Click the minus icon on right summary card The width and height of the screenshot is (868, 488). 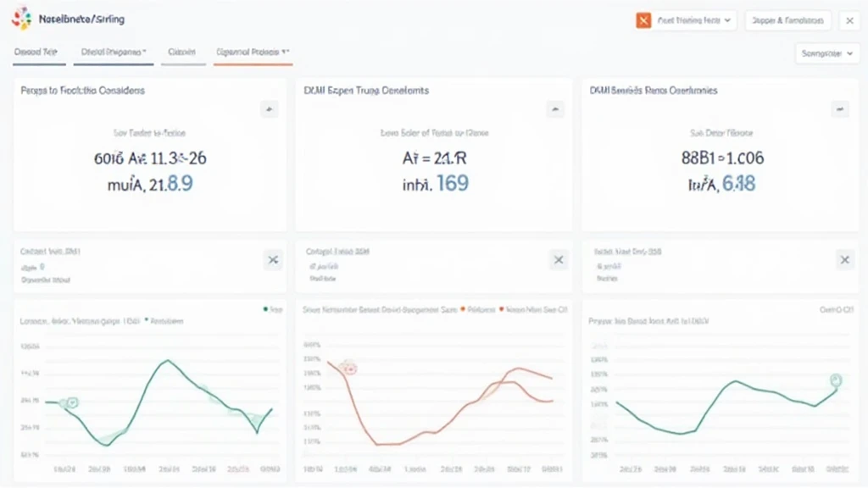click(x=839, y=109)
